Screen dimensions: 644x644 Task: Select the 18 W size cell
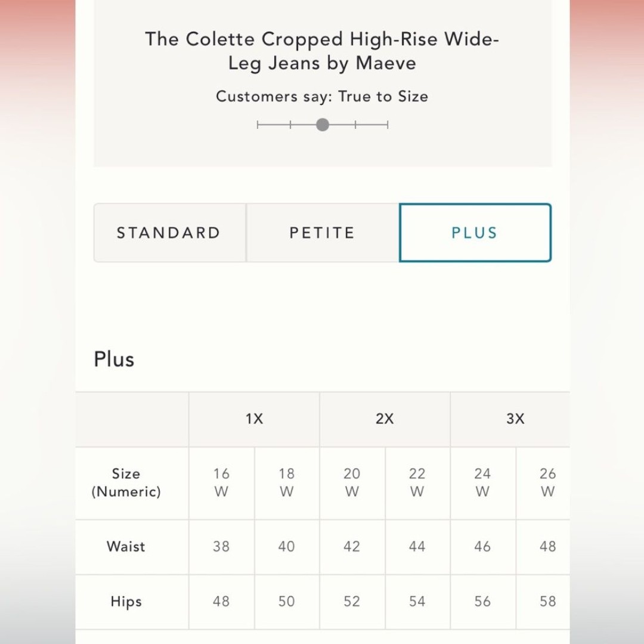[x=287, y=482]
